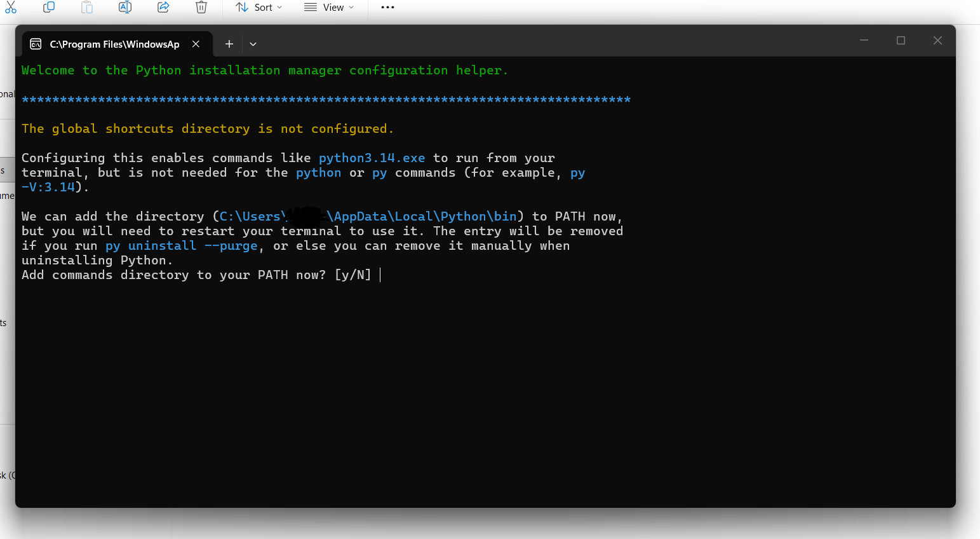Open the See more ellipsis menu
The width and height of the screenshot is (980, 539).
pos(387,7)
